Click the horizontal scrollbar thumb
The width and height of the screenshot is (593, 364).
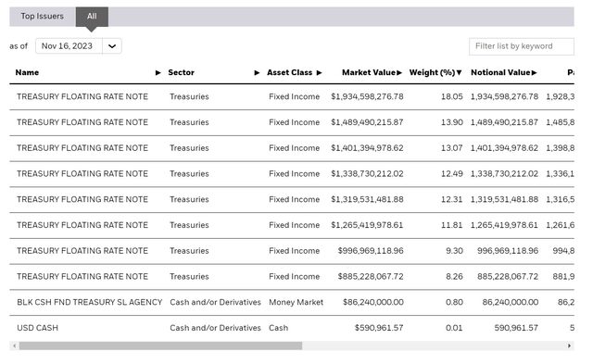tap(160, 345)
